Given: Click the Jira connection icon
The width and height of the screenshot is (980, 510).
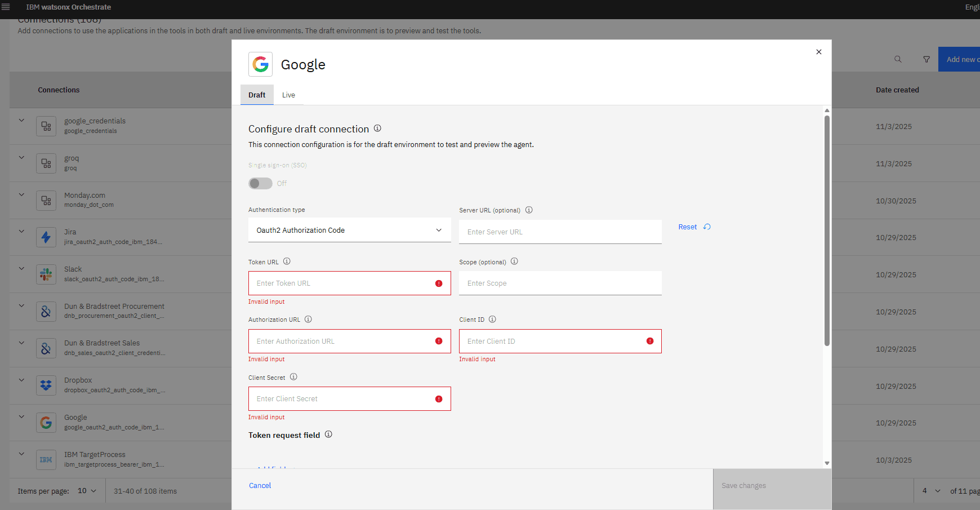Looking at the screenshot, I should click(46, 237).
